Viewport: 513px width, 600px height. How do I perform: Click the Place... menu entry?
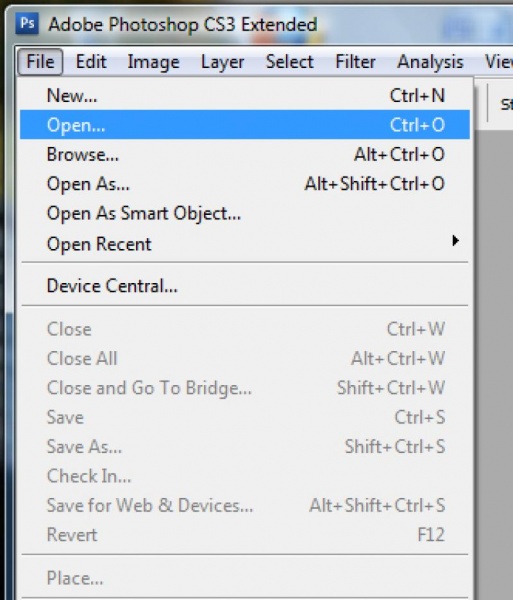click(x=245, y=578)
